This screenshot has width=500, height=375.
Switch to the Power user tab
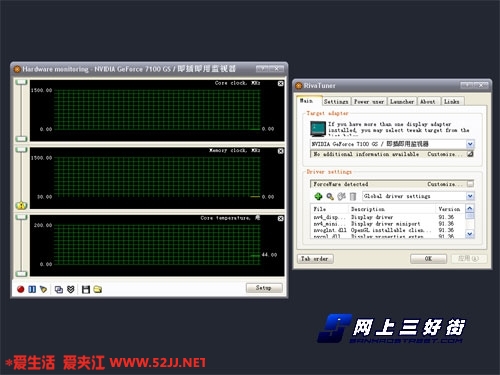click(x=369, y=101)
